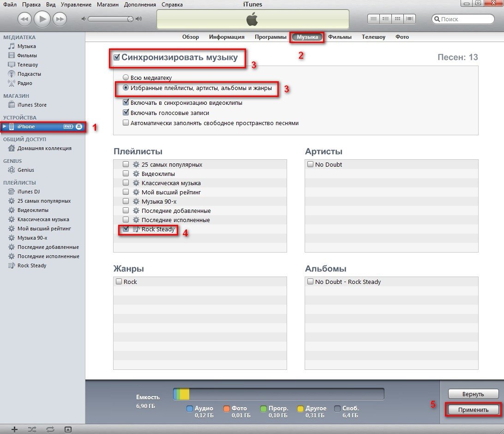Open Rock Steady playlist in sidebar
The height and width of the screenshot is (434, 504).
[x=32, y=265]
